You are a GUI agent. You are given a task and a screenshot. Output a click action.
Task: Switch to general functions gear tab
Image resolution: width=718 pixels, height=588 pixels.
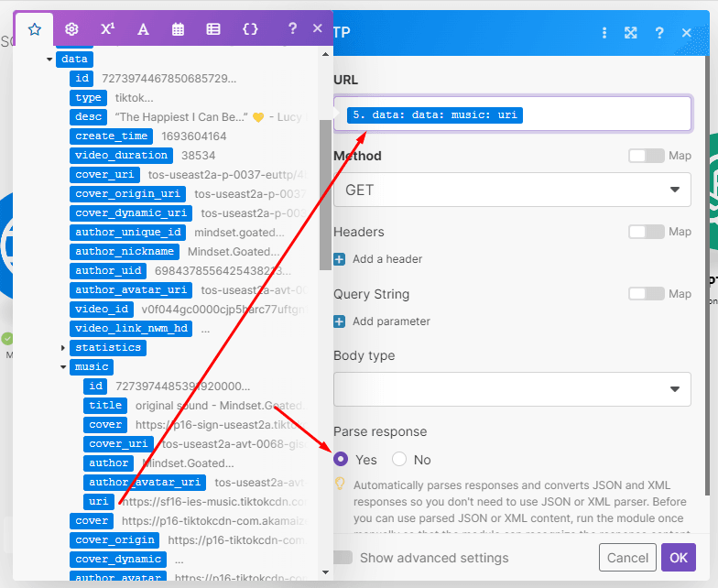click(x=71, y=29)
